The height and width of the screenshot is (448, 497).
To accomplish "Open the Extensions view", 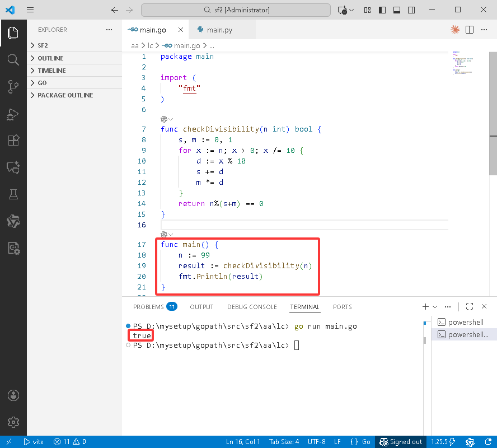I will point(13,140).
